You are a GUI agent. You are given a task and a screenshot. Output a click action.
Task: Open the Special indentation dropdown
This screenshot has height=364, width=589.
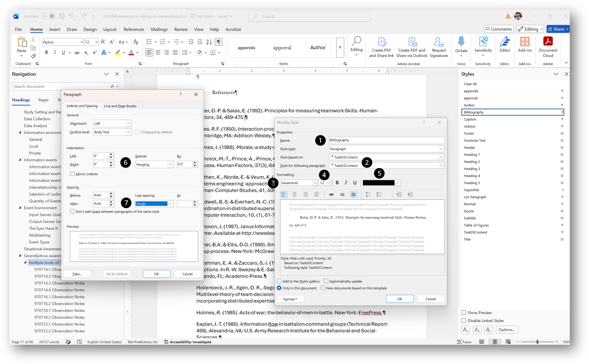pos(170,164)
